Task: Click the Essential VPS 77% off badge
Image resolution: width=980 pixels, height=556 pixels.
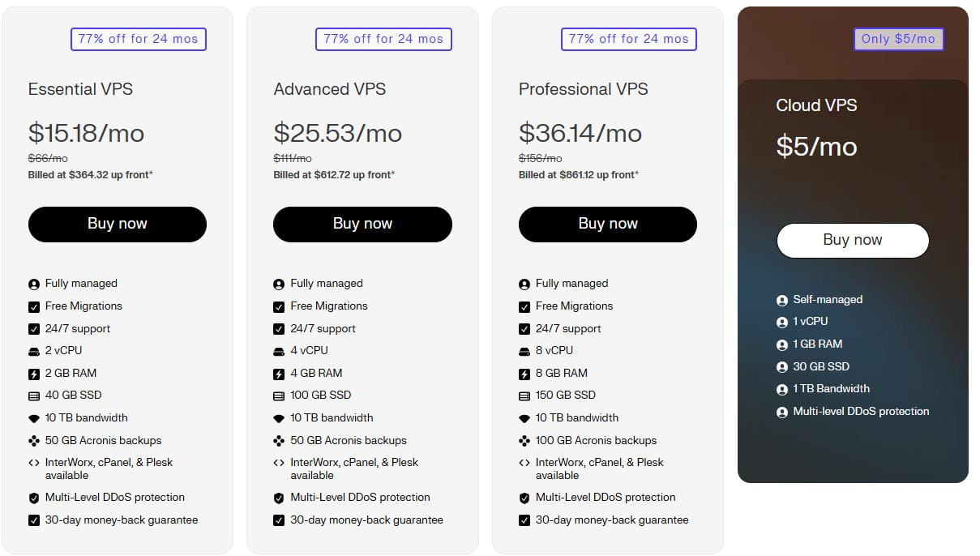Action: pos(139,39)
